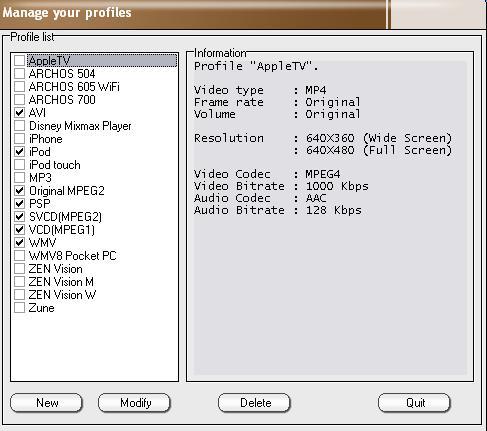The width and height of the screenshot is (487, 431).
Task: Click the Video Codec MPEG4 line
Action: click(x=267, y=174)
